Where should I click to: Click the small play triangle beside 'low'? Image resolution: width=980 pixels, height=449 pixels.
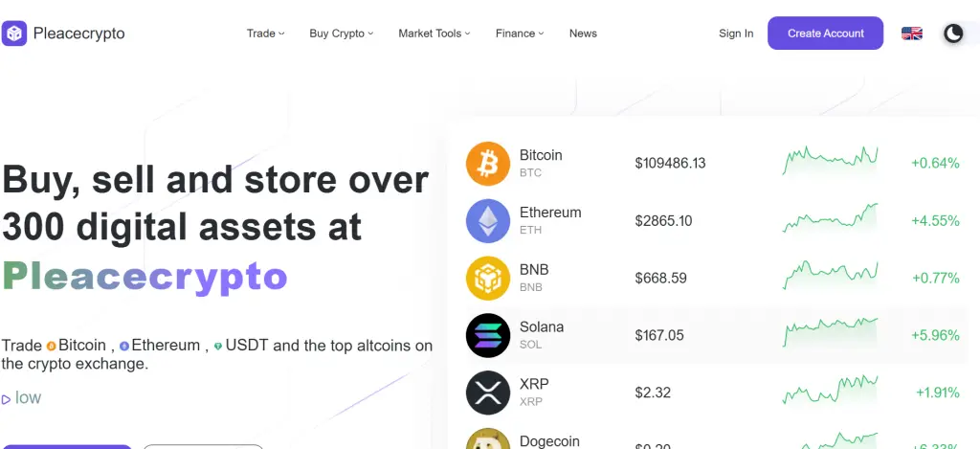click(x=7, y=398)
